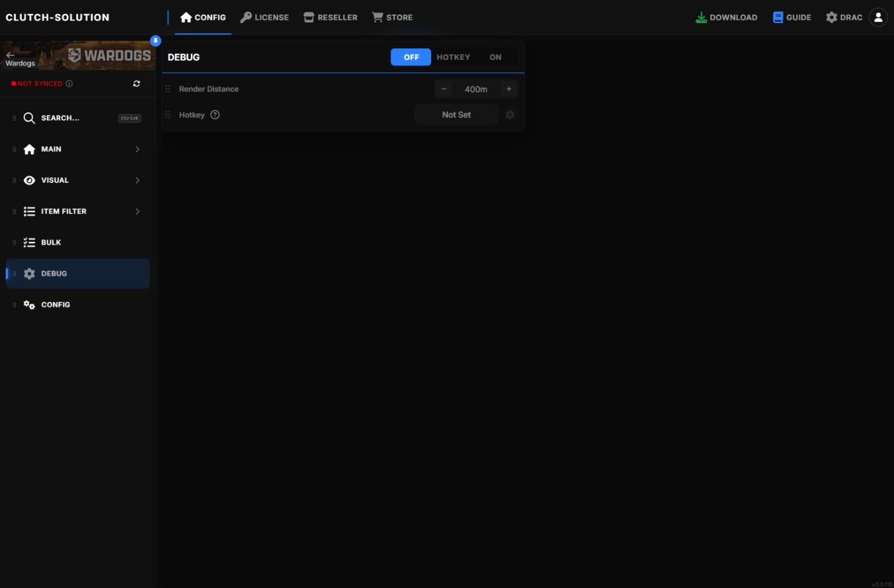Click the 400m render distance value
Image resolution: width=894 pixels, height=588 pixels.
tap(476, 89)
